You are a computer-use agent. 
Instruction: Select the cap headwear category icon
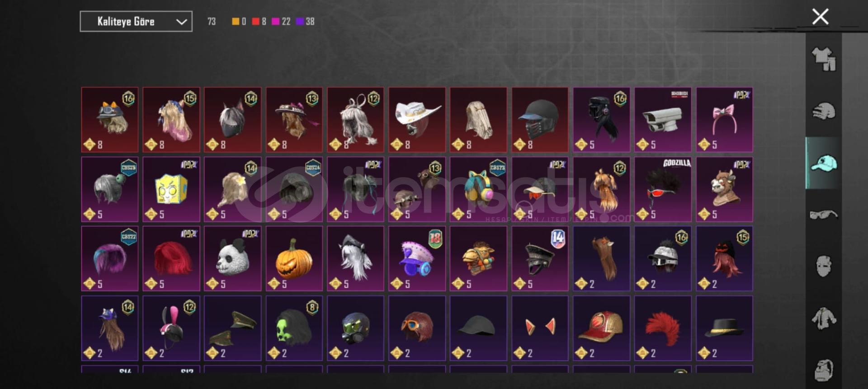[823, 163]
